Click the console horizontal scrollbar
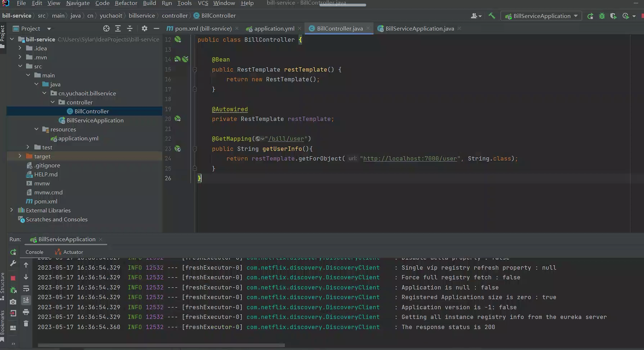 (x=161, y=345)
